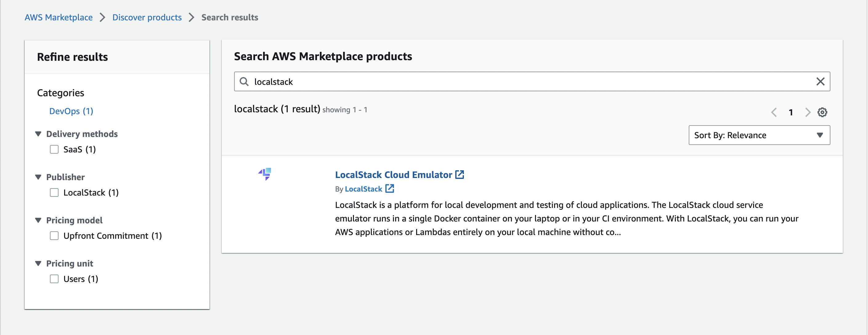Collapse the Delivery methods section
This screenshot has height=335, width=868.
click(38, 134)
